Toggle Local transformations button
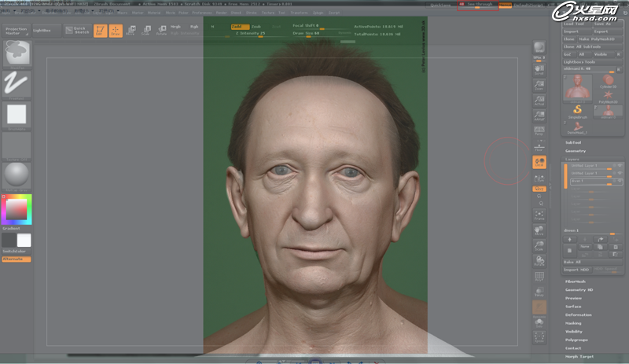Screen dimensions: 629x364 click(x=539, y=162)
